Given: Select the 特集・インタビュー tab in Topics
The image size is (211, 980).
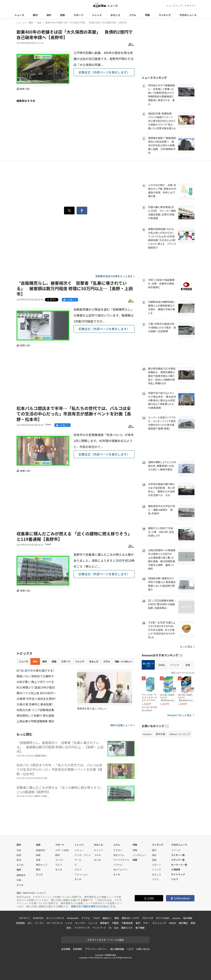Looking at the screenshot, I should pos(124,662).
